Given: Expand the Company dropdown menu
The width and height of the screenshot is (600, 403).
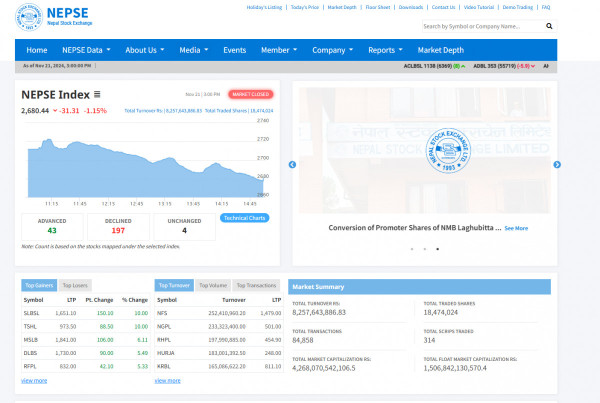Looking at the screenshot, I should click(x=332, y=50).
